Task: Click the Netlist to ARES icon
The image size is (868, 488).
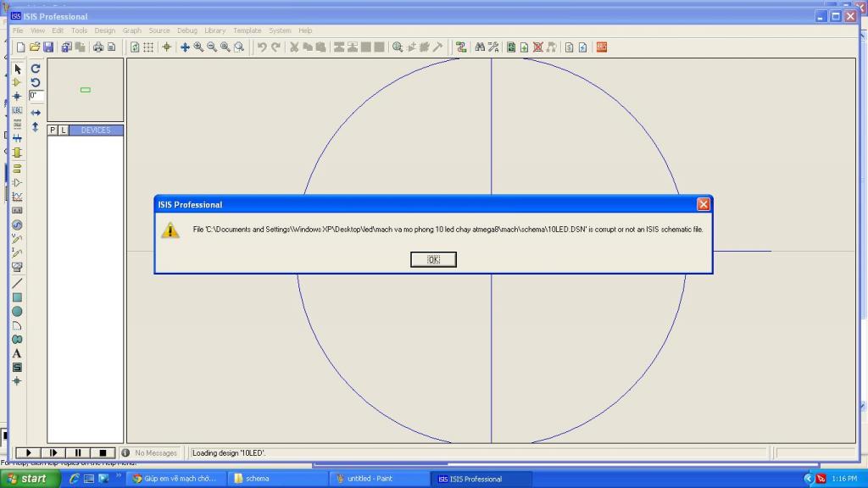Action: [x=602, y=47]
